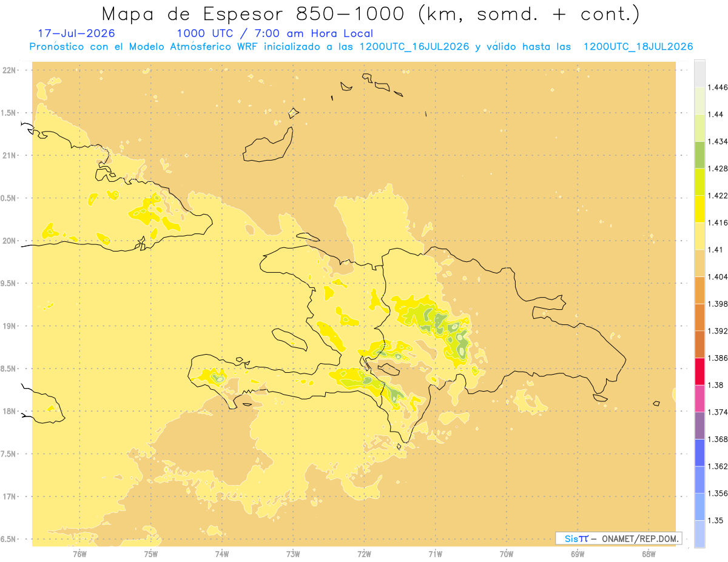Click the '18N' latitude axis label
Screen dimensions: 728x562
[10, 412]
